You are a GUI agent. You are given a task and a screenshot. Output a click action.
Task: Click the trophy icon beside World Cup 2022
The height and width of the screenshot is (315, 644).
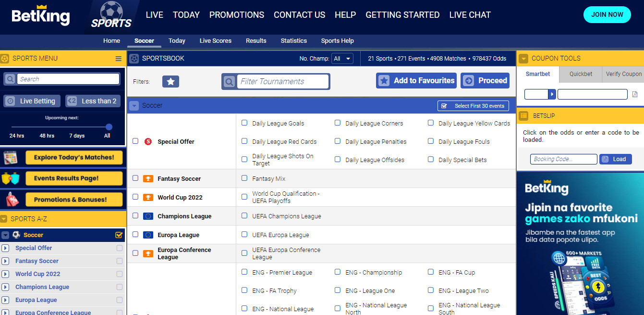(x=148, y=197)
